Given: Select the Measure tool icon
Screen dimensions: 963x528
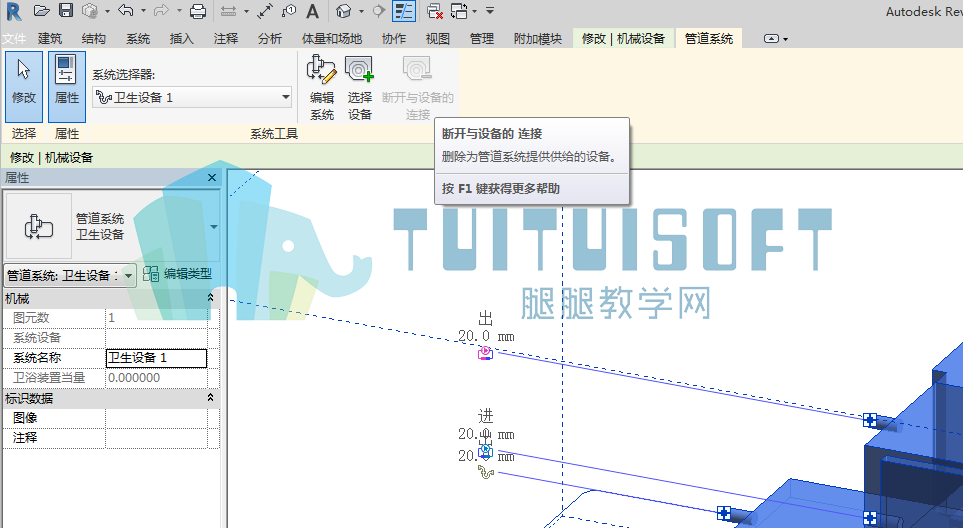Looking at the screenshot, I should [228, 11].
